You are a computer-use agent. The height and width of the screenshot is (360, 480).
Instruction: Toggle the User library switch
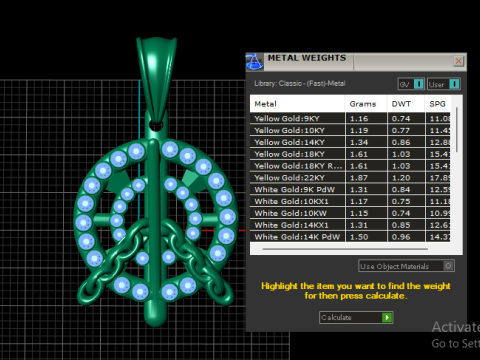pyautogui.click(x=444, y=84)
